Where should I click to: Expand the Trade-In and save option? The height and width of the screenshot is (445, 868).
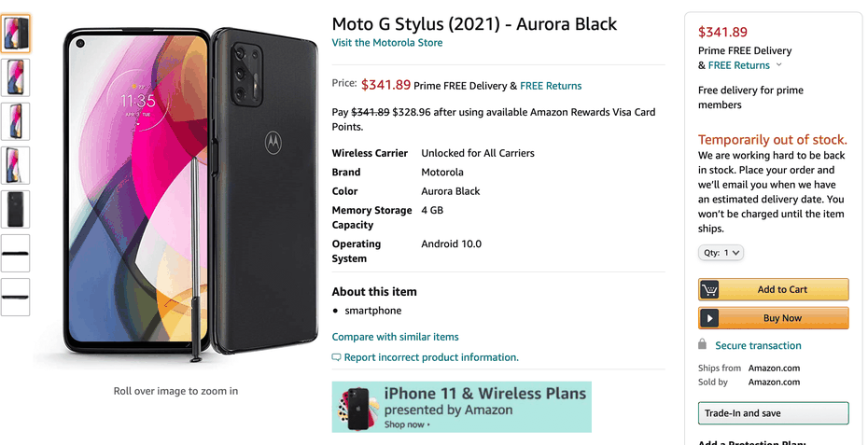point(773,413)
